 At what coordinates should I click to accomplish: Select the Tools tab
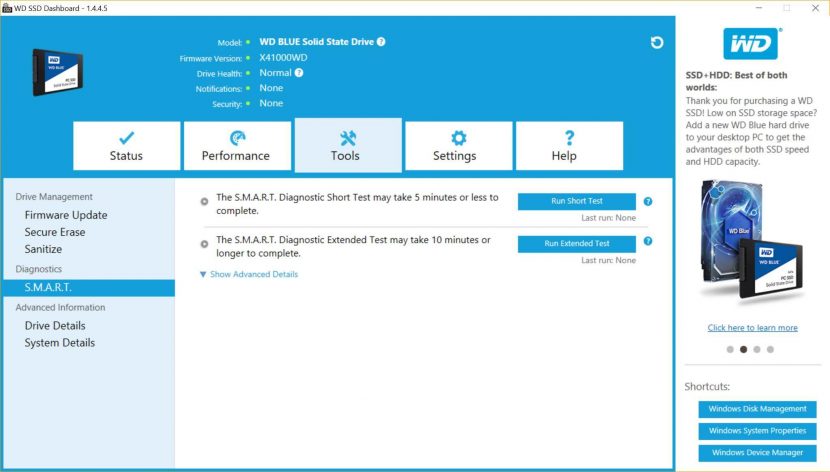click(348, 145)
